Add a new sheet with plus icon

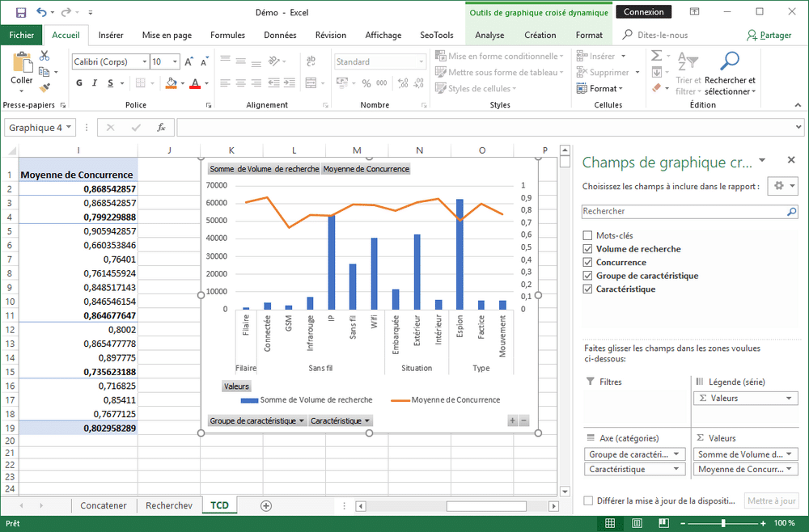pos(265,505)
